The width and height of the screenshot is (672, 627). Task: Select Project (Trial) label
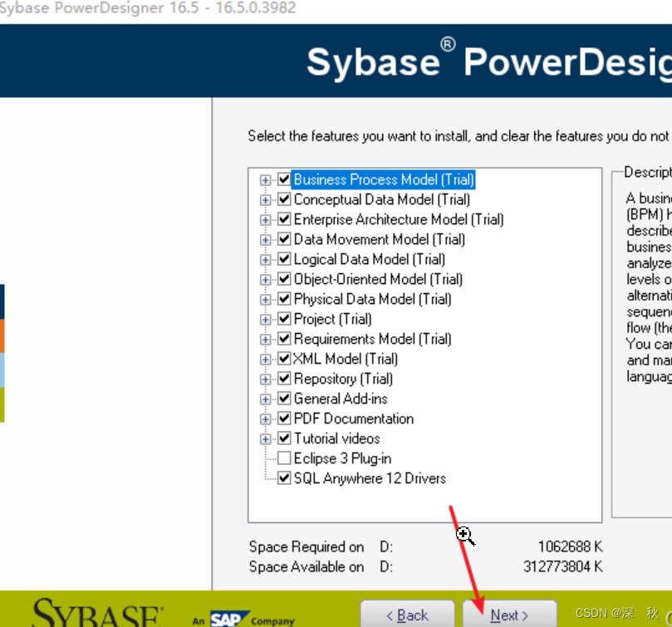coord(332,319)
